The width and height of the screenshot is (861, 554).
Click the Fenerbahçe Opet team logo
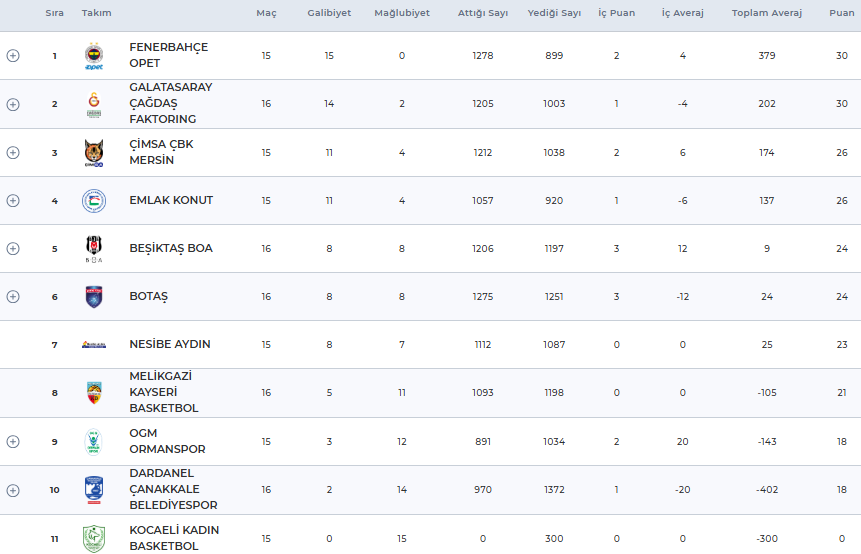coord(94,56)
